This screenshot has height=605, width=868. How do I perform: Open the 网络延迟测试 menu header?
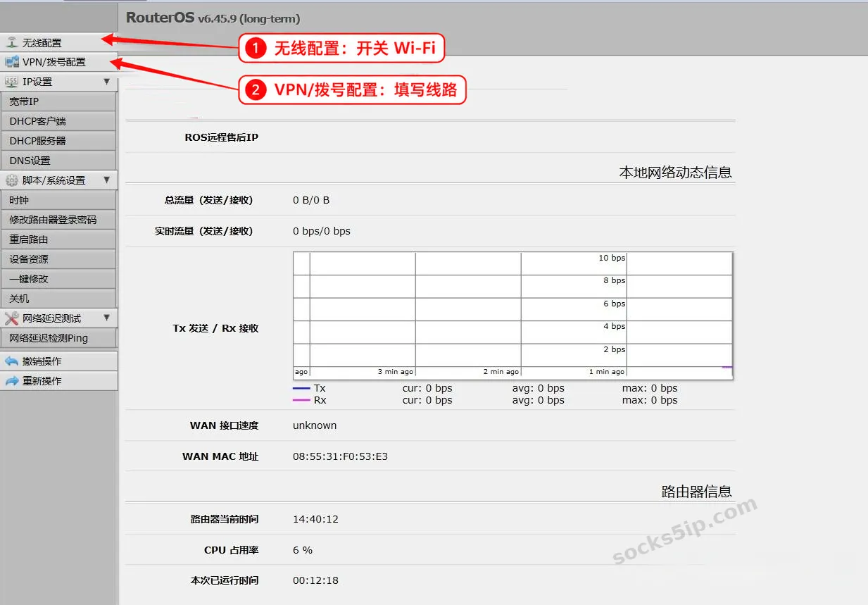coord(58,318)
